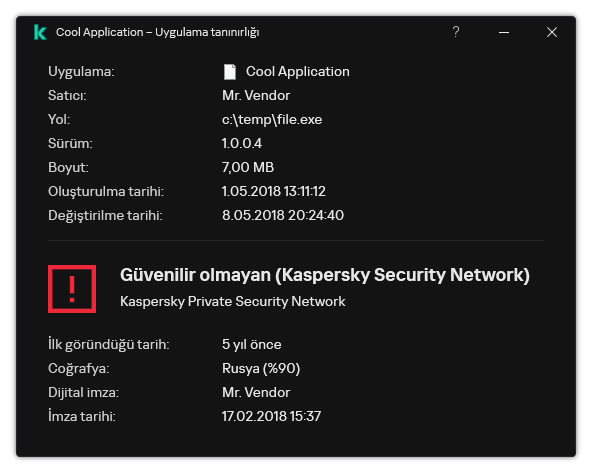
Task: Select the heading 'Güvenilir olmayan (Kaspersky Security Network)'
Action: [x=325, y=275]
